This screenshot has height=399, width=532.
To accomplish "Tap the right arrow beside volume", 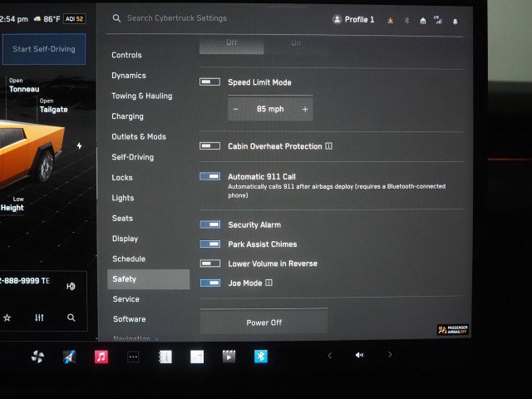I will pos(390,355).
